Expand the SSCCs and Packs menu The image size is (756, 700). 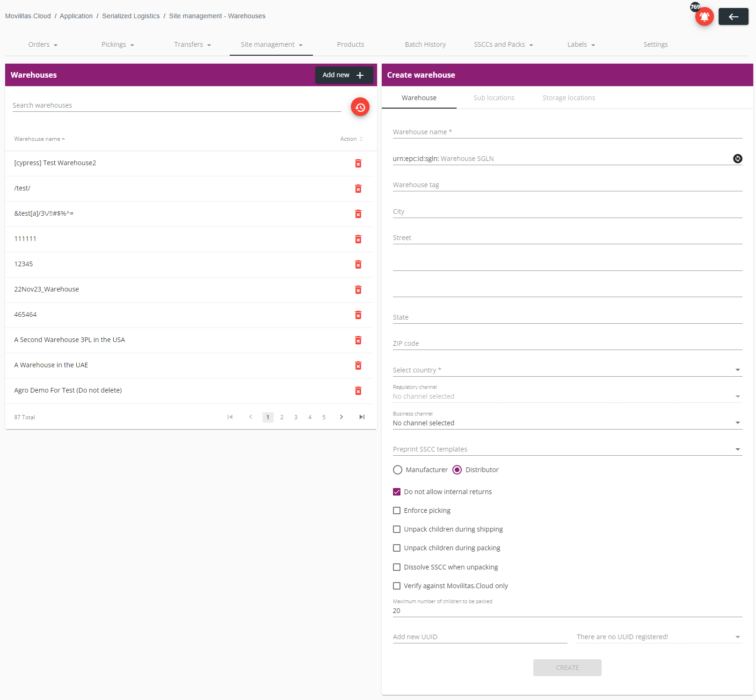pyautogui.click(x=503, y=44)
